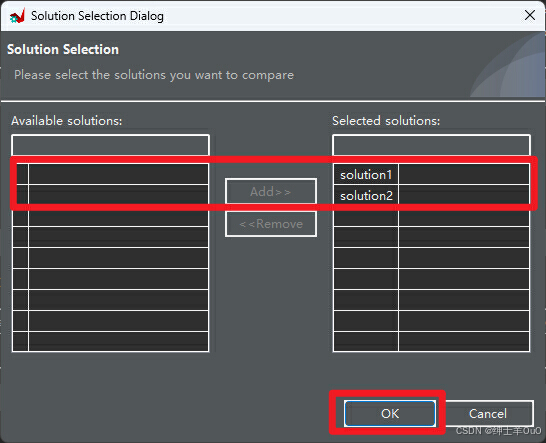Viewport: 546px width, 443px height.
Task: Close the Solution Selection Dialog
Action: pyautogui.click(x=530, y=15)
